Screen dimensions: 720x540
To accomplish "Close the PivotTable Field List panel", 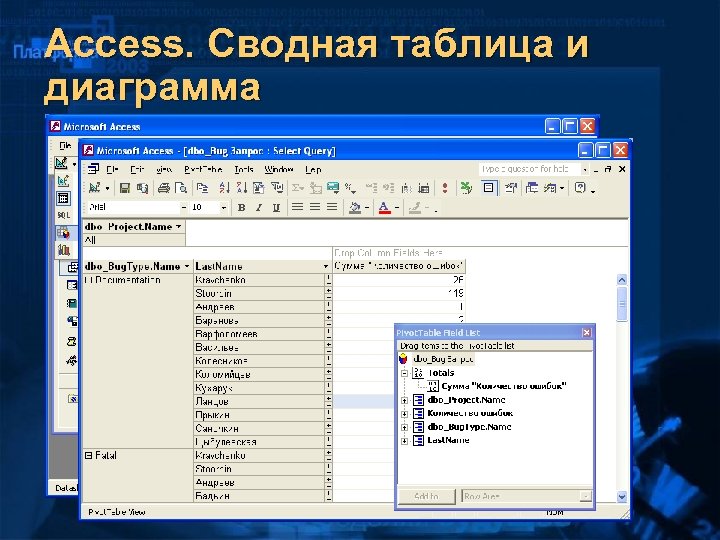I will [x=586, y=332].
